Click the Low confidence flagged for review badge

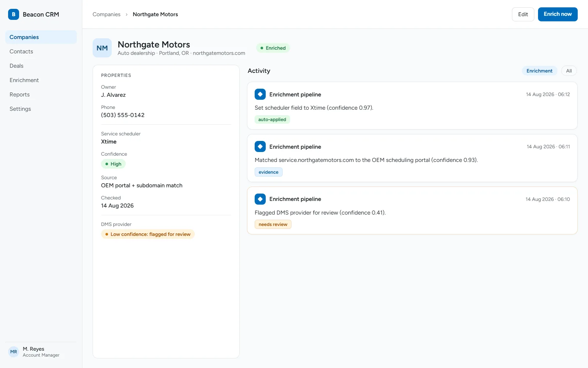148,234
